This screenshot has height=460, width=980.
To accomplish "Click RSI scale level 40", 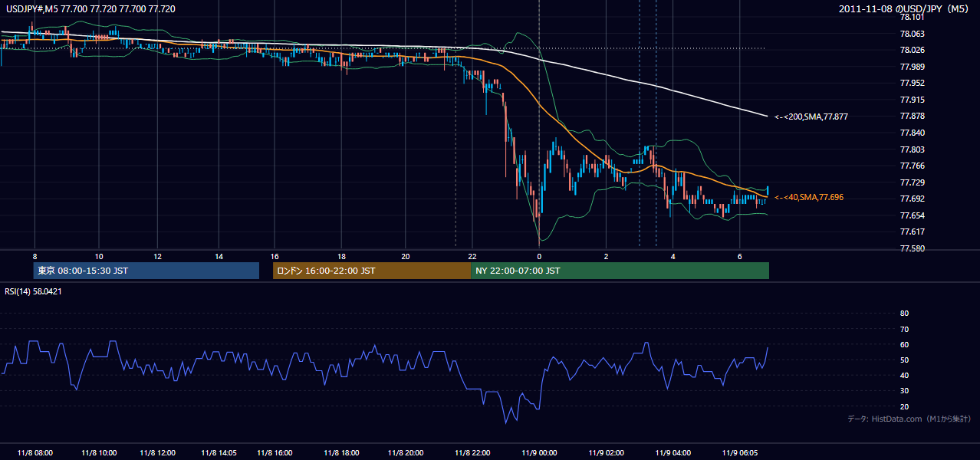I will [x=904, y=375].
